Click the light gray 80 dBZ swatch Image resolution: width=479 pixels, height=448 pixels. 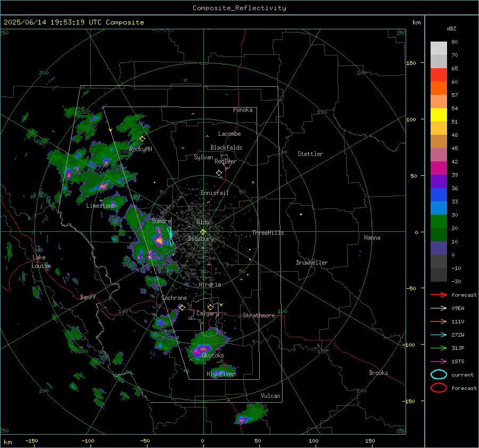pyautogui.click(x=439, y=48)
